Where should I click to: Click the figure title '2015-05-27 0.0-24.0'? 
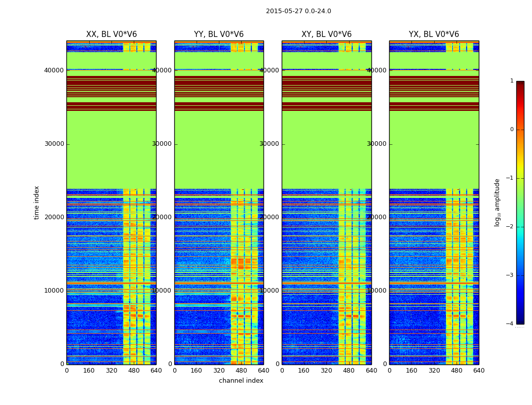point(298,11)
